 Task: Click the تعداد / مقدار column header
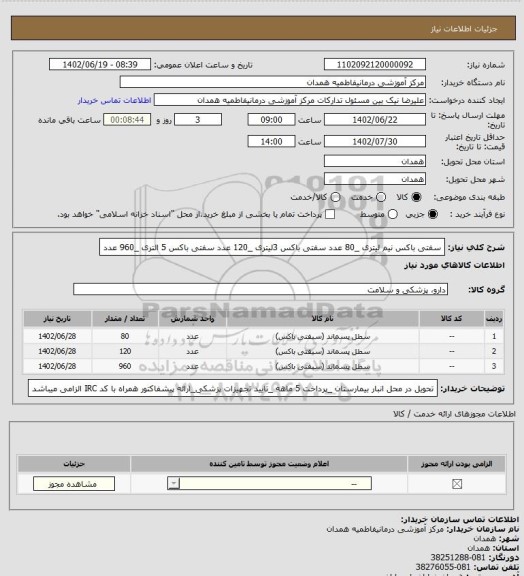(x=125, y=318)
